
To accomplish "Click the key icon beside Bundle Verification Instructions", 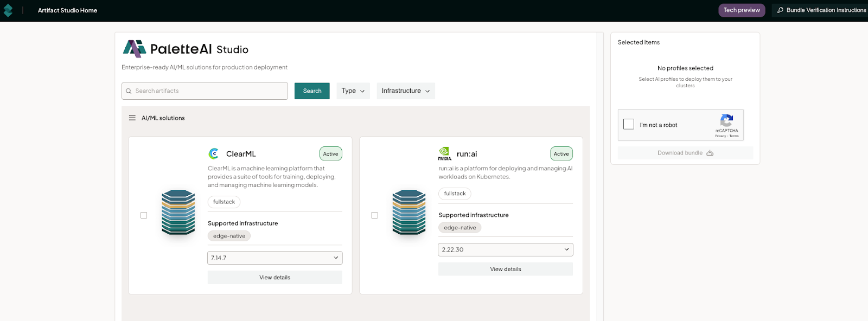I will coord(780,10).
